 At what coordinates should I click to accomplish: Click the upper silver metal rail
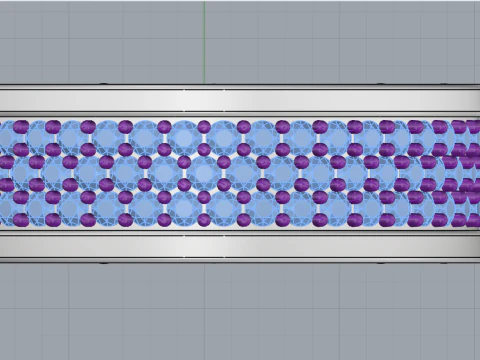pos(240,101)
